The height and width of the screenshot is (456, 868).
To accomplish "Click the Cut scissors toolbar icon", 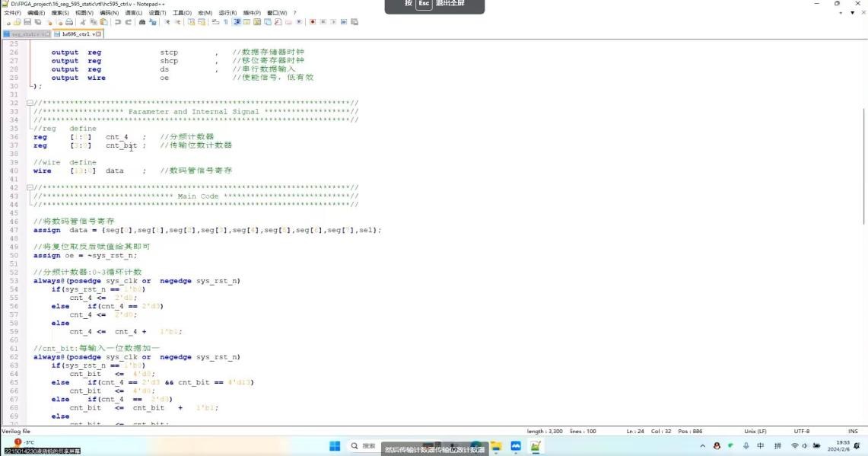I will (x=83, y=22).
